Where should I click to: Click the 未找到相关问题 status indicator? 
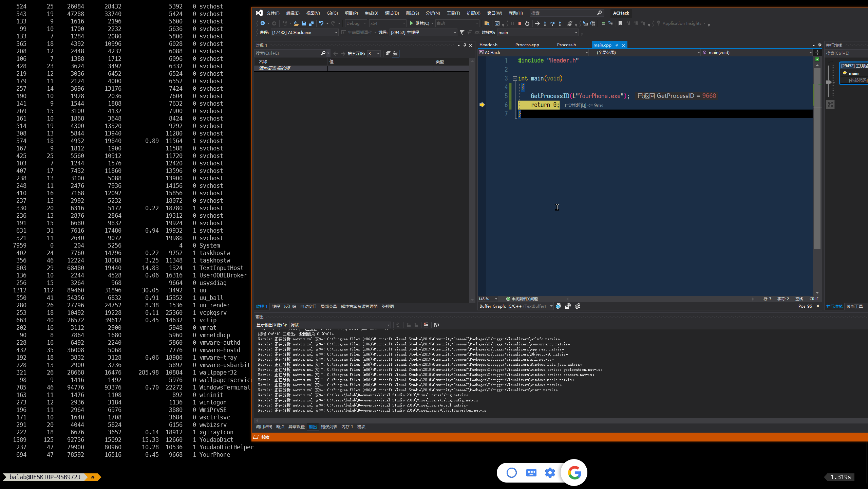(522, 299)
